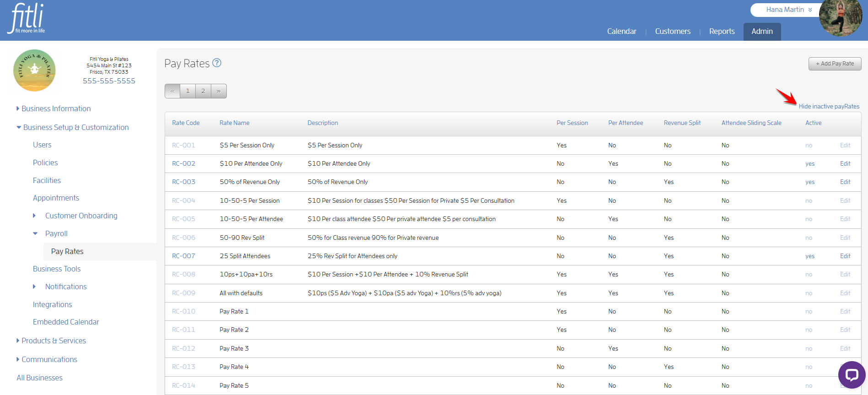Viewport: 868px width, 395px height.
Task: Edit the $10 Per Attendee Only rate
Action: click(x=845, y=163)
